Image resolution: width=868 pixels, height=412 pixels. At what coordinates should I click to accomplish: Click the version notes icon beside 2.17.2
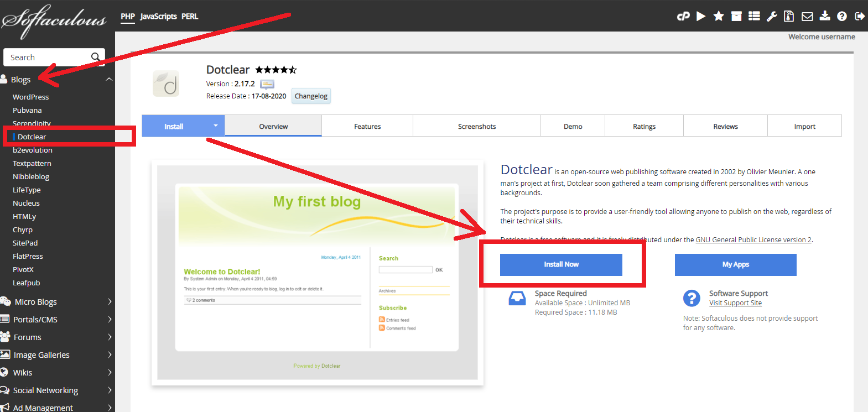267,84
